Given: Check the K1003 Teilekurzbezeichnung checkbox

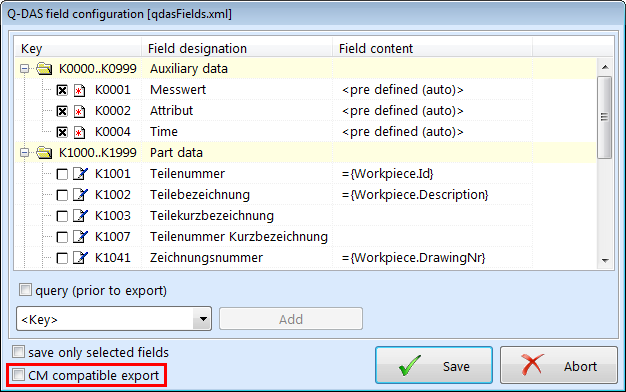Looking at the screenshot, I should tap(62, 216).
